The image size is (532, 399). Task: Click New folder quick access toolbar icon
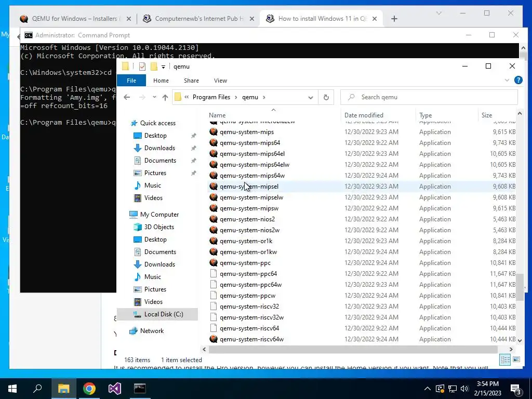pyautogui.click(x=154, y=66)
